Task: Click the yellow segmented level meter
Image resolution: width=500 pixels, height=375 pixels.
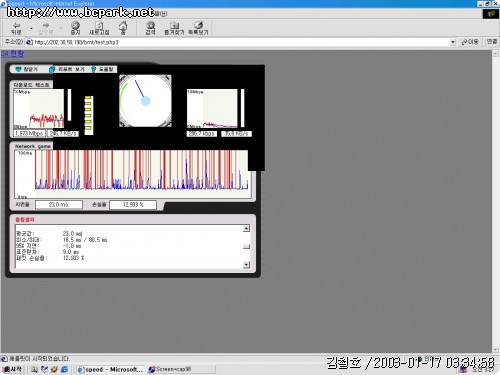Action: pyautogui.click(x=88, y=114)
